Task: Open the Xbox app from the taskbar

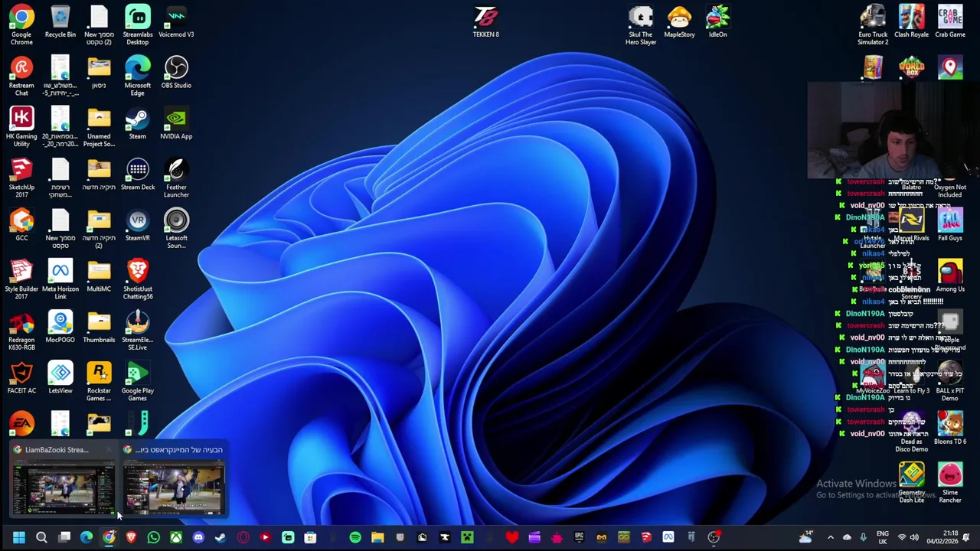Action: pyautogui.click(x=176, y=537)
